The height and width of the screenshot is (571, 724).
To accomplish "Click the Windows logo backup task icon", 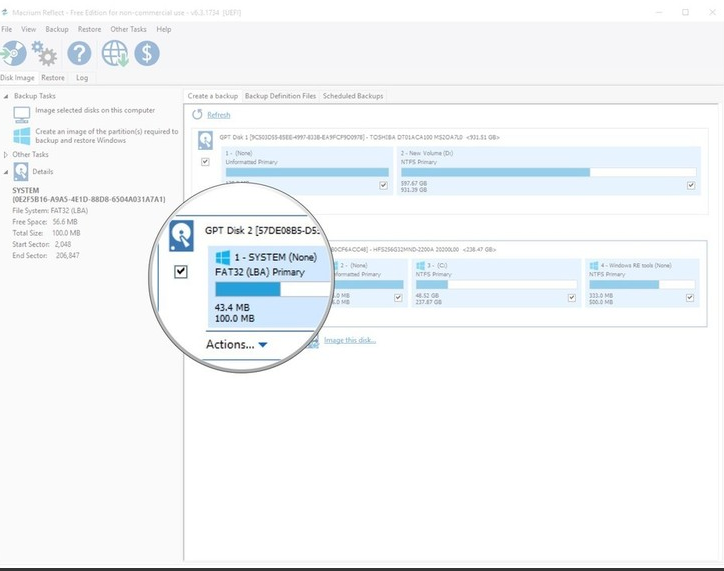I will pos(22,135).
